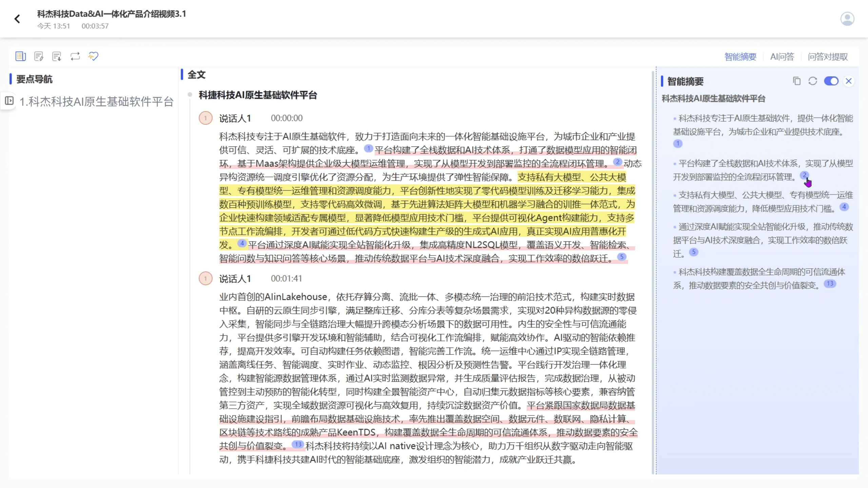Click the 00:01:41 speaker timestamp
The width and height of the screenshot is (868, 488).
[x=286, y=279]
